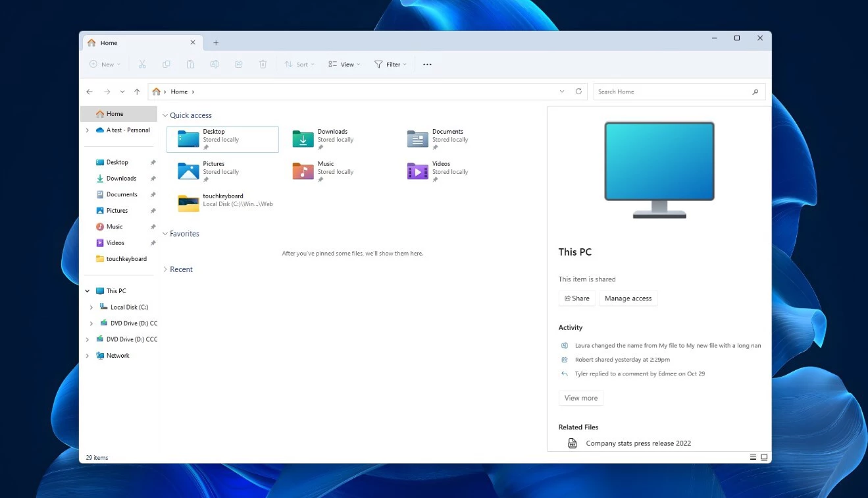Switch to large thumbnails view icon

[764, 457]
